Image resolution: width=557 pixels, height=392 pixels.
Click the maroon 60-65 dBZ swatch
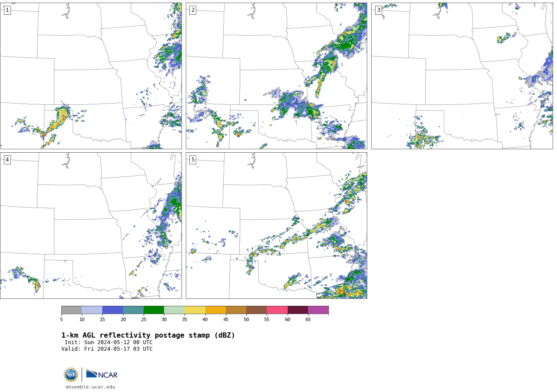[x=298, y=310]
